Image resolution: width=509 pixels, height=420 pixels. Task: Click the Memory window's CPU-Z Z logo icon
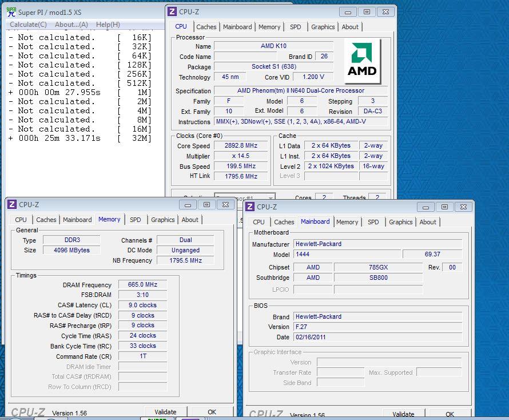(12, 204)
